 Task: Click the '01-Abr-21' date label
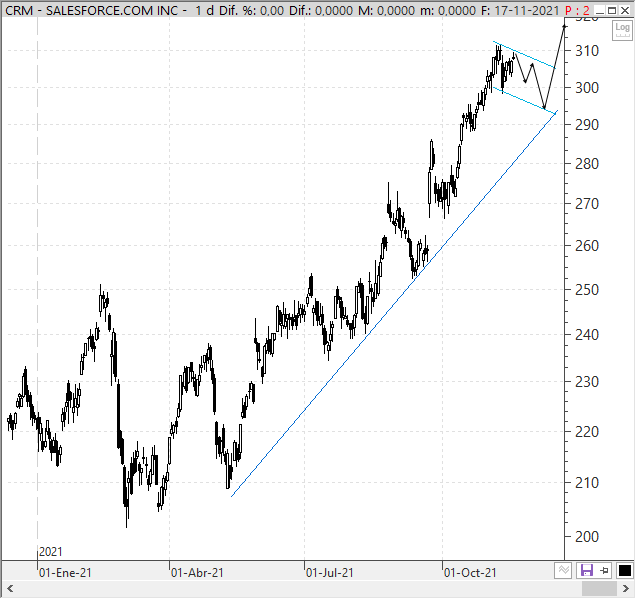[x=197, y=573]
